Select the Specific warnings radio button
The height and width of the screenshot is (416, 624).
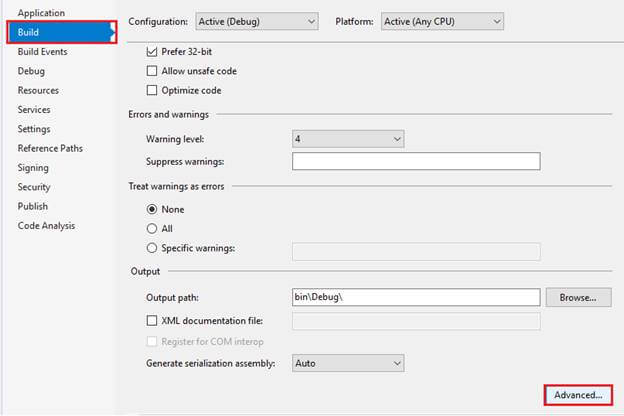152,248
